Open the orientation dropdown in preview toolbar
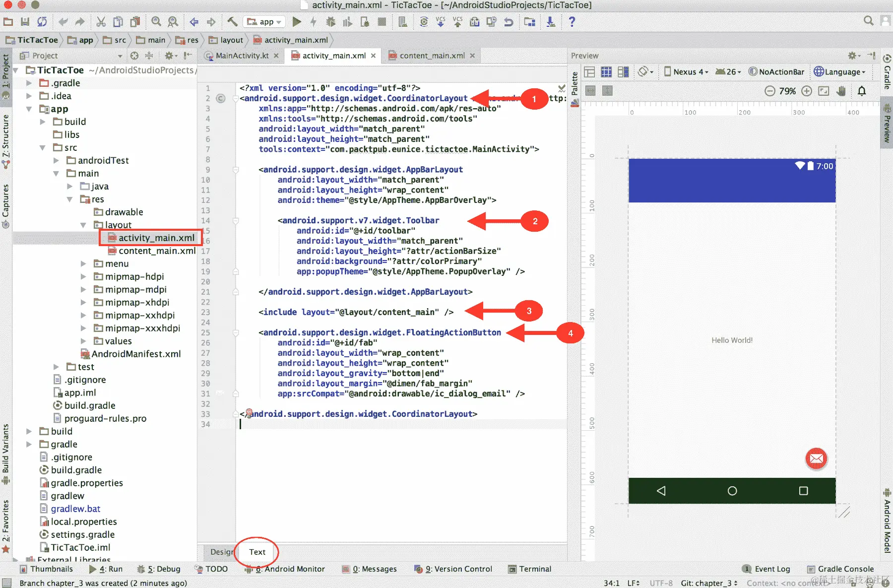The width and height of the screenshot is (893, 588). [645, 72]
